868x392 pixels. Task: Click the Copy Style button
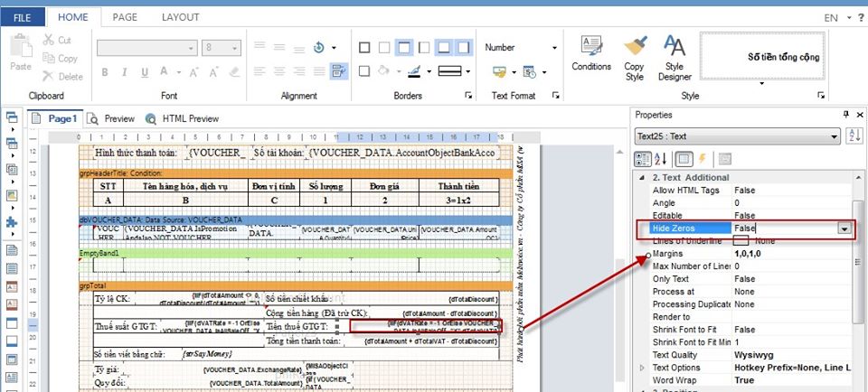pos(635,58)
